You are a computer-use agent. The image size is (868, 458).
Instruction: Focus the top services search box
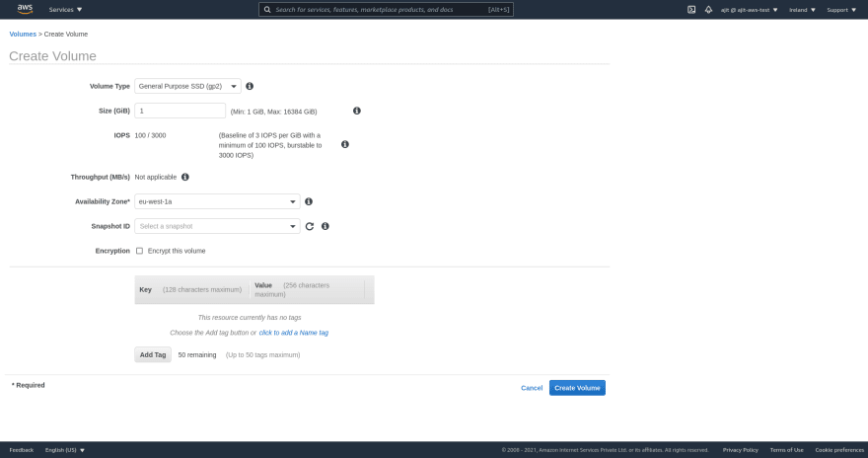(386, 10)
